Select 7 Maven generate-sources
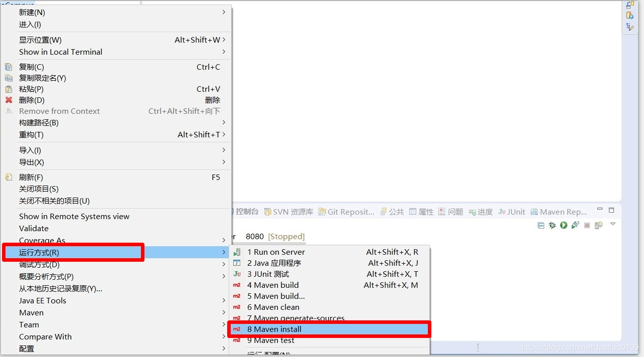 (x=329, y=318)
